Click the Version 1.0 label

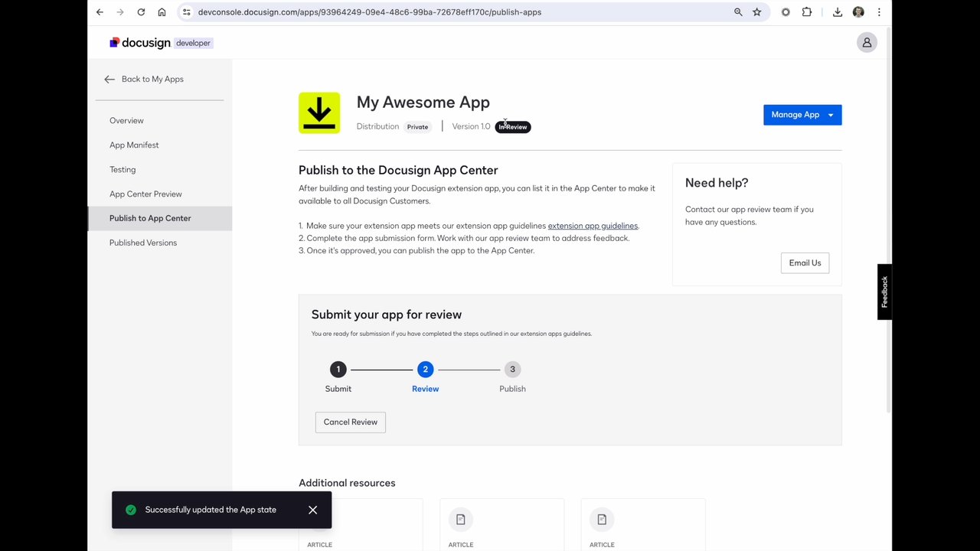click(x=471, y=126)
